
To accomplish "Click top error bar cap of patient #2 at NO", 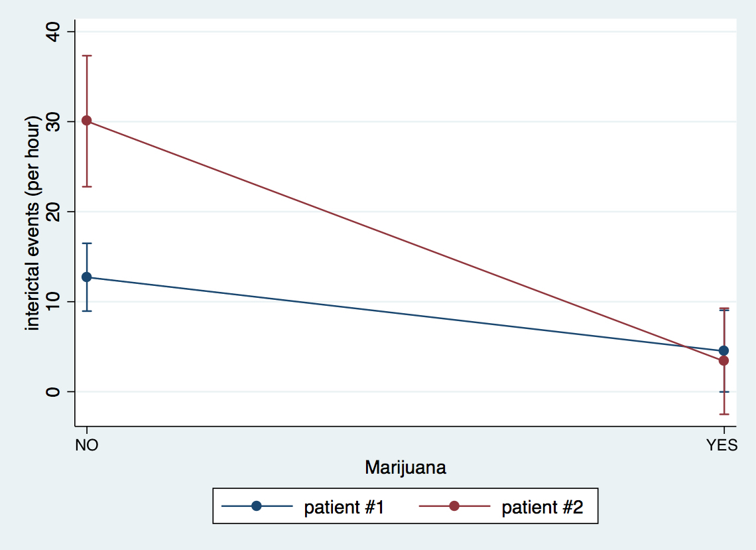I will click(x=86, y=56).
